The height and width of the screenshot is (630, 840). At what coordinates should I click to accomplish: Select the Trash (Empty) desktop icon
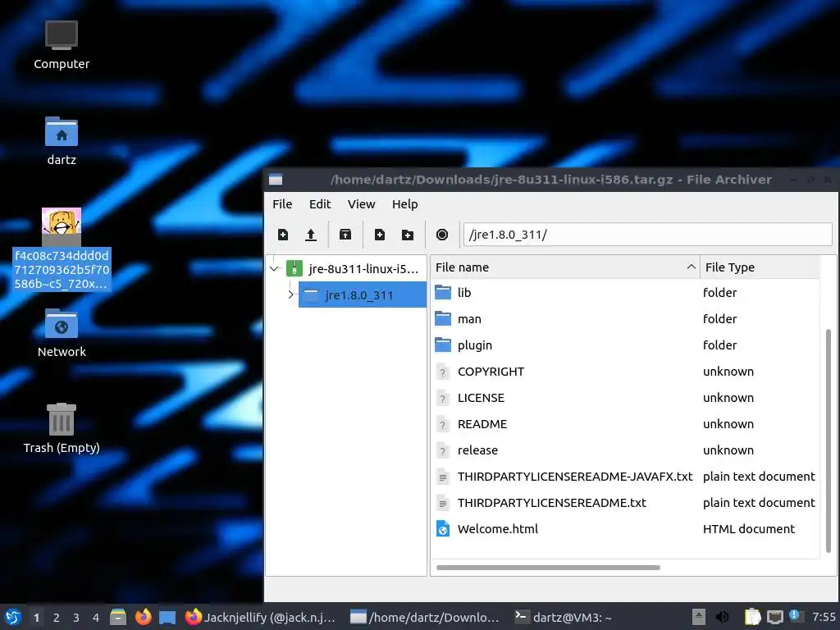62,419
